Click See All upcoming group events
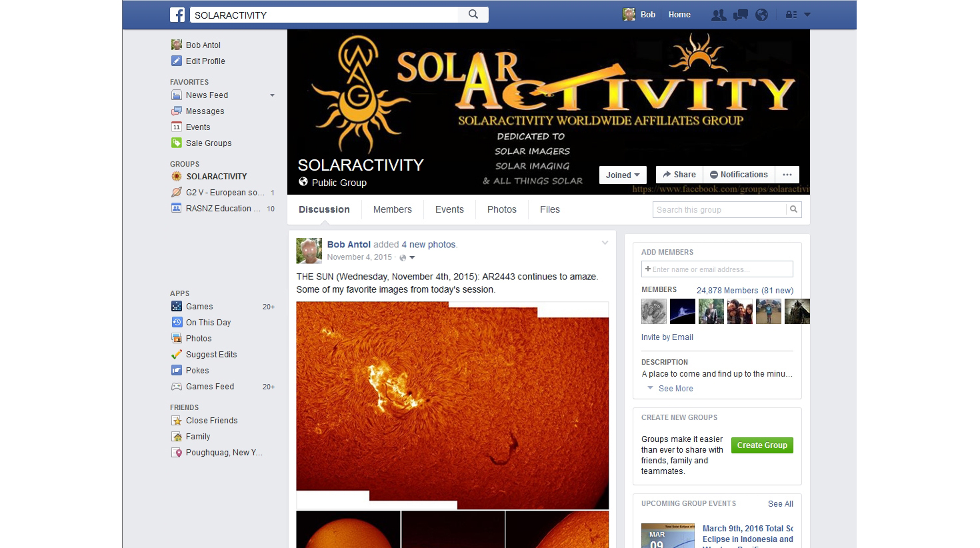Screen dimensions: 980x548 pyautogui.click(x=781, y=504)
